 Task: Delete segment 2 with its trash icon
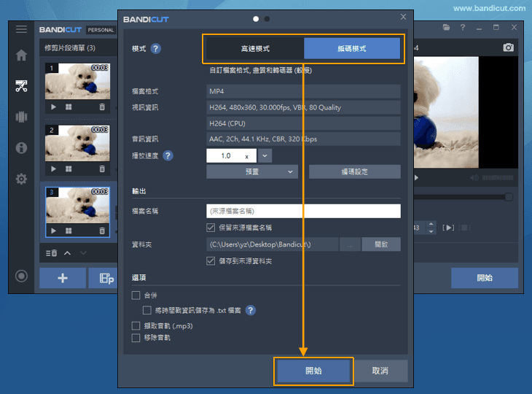coord(102,169)
